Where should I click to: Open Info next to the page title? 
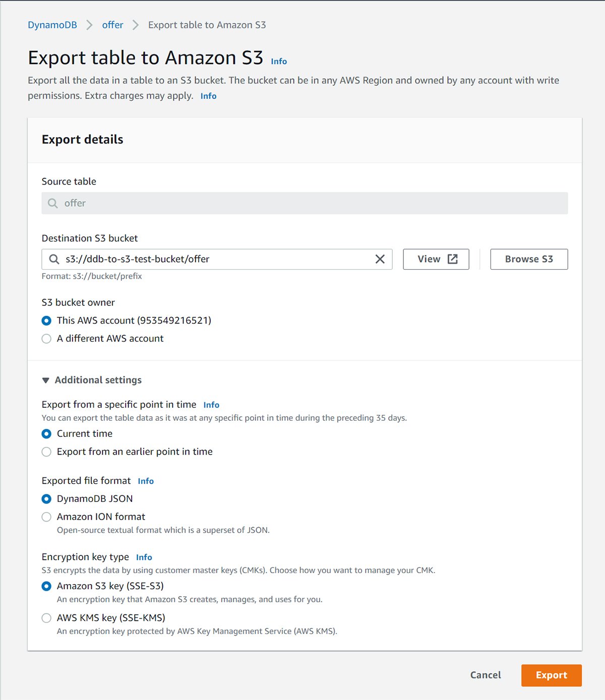coord(279,61)
